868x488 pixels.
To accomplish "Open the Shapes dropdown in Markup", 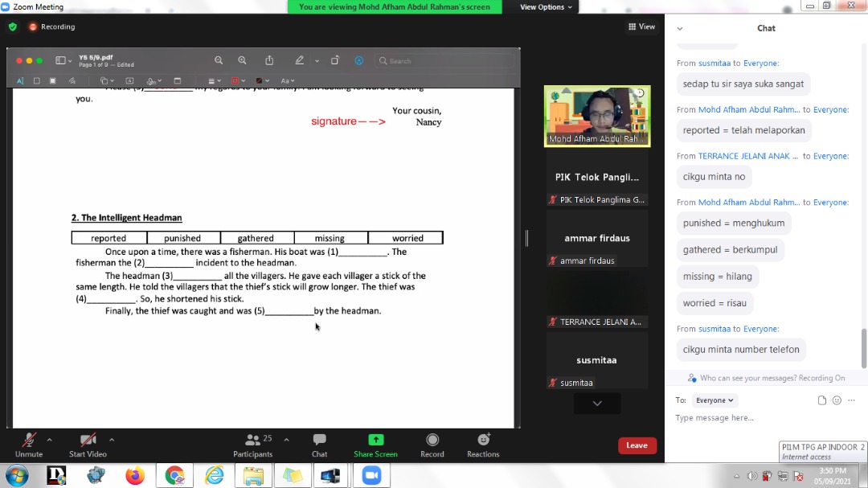I will (x=106, y=81).
